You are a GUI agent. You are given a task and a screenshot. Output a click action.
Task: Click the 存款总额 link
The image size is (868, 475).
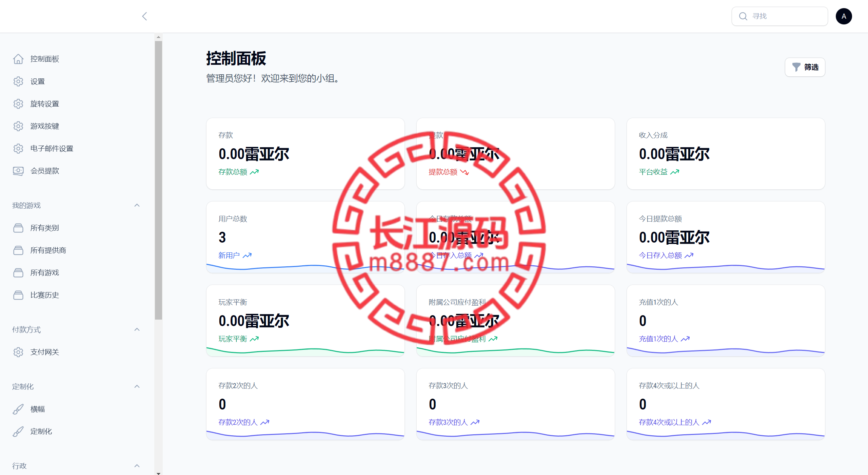click(x=233, y=172)
